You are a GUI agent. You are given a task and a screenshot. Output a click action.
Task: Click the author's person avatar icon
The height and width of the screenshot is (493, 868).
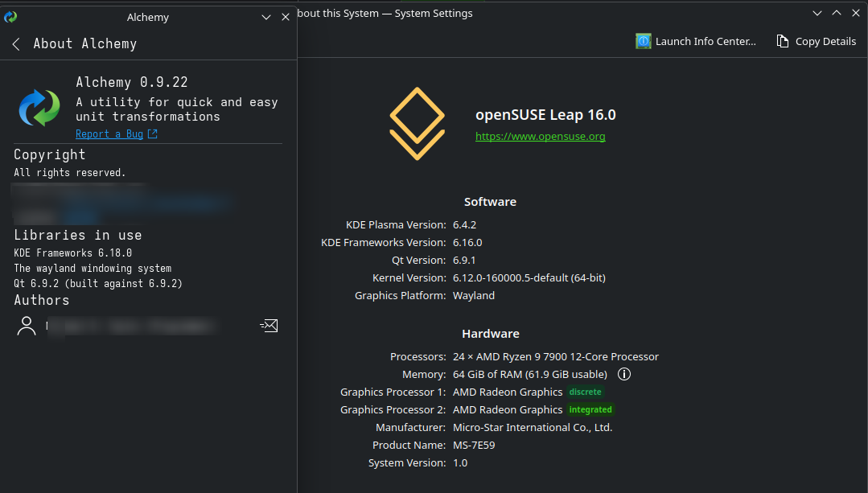pyautogui.click(x=27, y=326)
